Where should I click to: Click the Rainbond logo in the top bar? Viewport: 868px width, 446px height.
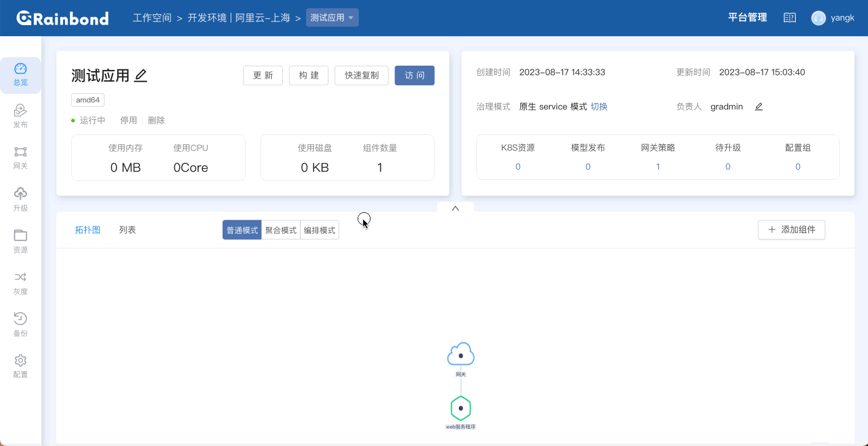[62, 18]
